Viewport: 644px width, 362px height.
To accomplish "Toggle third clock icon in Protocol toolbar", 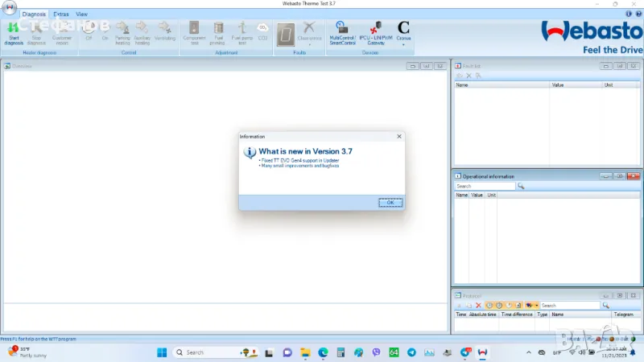I will coord(509,306).
